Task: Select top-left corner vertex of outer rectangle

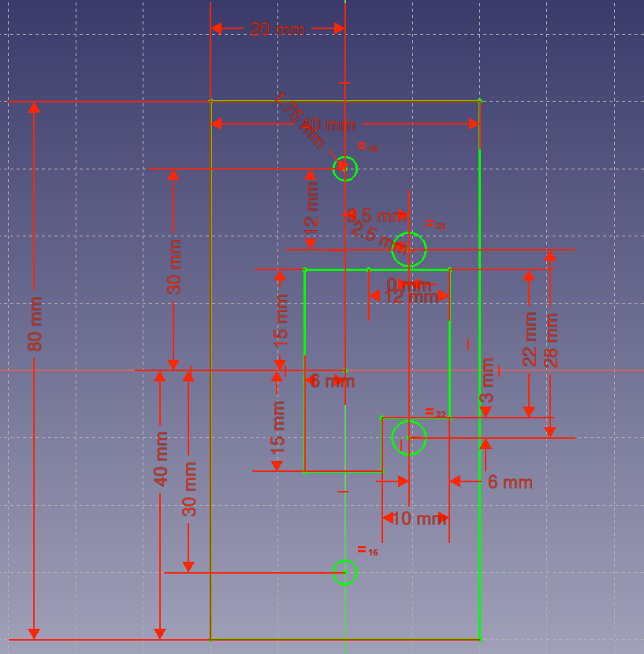Action: point(210,101)
